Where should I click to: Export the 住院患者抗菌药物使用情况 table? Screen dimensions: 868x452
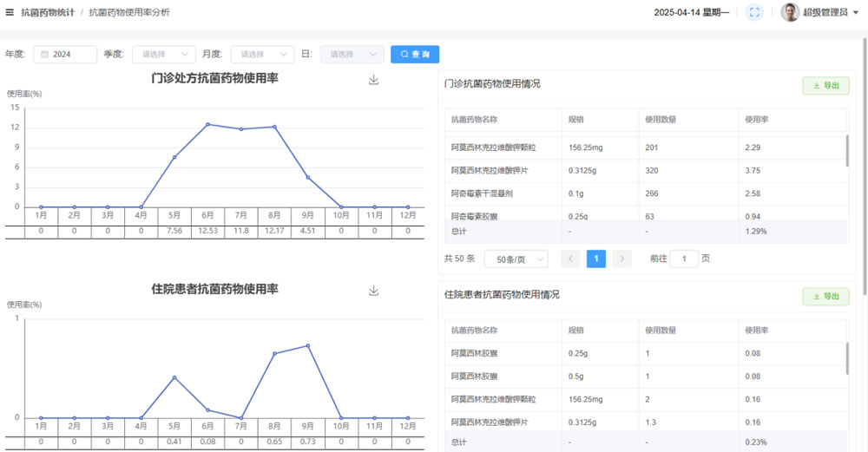825,297
